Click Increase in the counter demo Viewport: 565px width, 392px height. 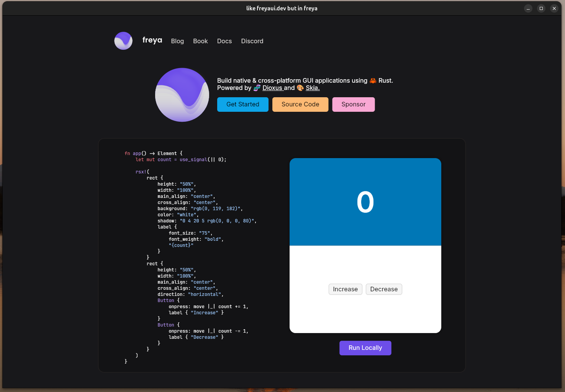pyautogui.click(x=345, y=289)
